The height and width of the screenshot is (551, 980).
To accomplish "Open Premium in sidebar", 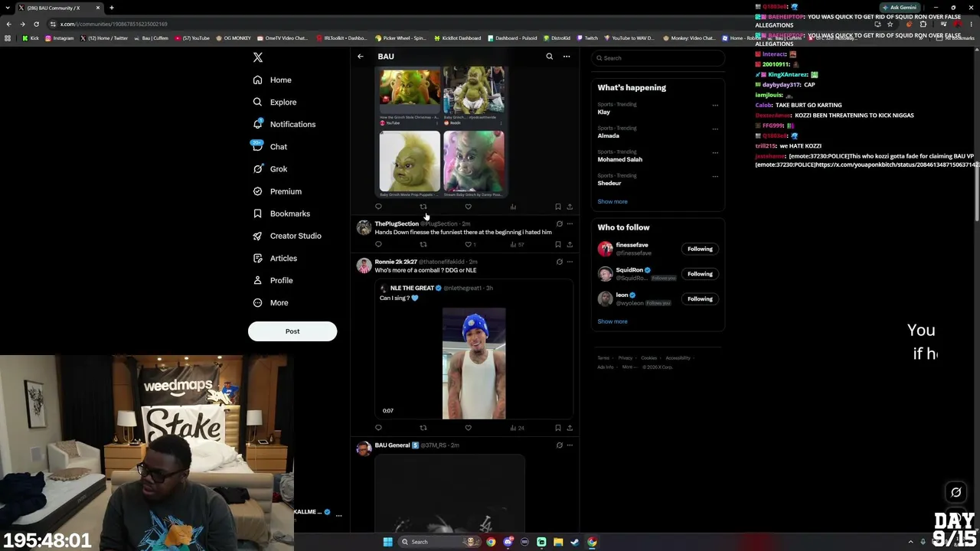I will (277, 191).
